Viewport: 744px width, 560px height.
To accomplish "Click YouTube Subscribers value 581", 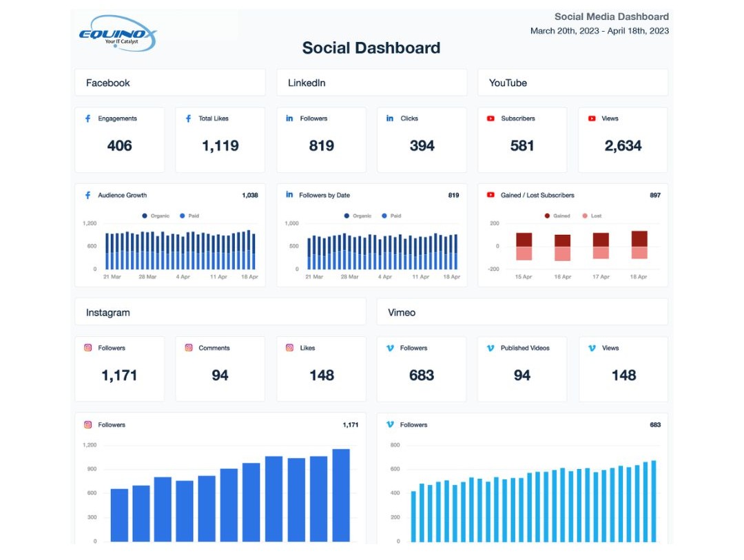I will (522, 146).
